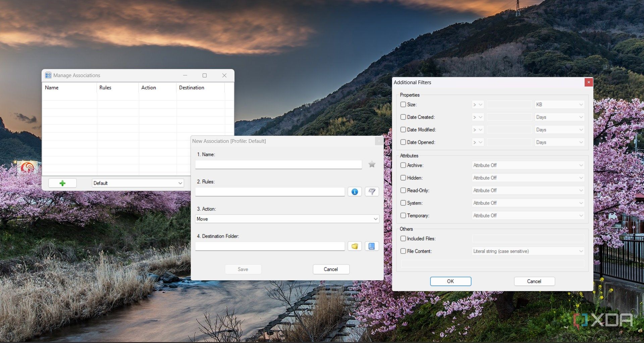Click the Destination column header
This screenshot has height=343, width=644.
pyautogui.click(x=201, y=88)
